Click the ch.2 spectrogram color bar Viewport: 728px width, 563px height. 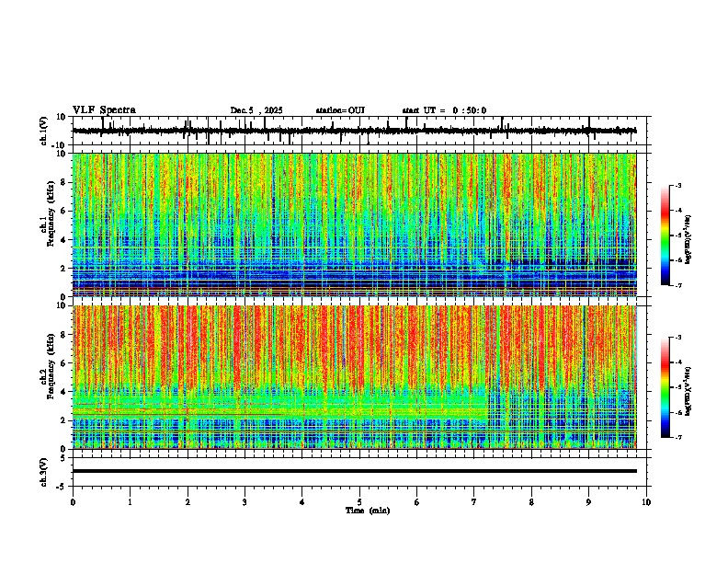665,387
